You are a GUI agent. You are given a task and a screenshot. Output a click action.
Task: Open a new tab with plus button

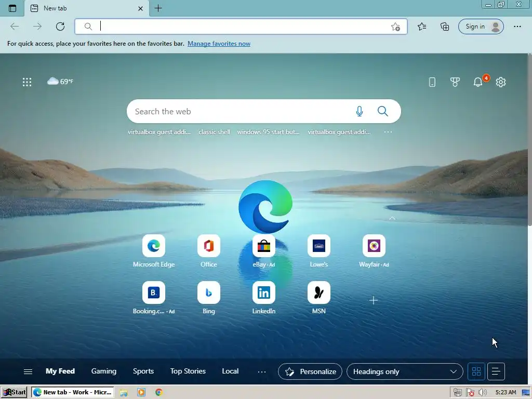[158, 8]
